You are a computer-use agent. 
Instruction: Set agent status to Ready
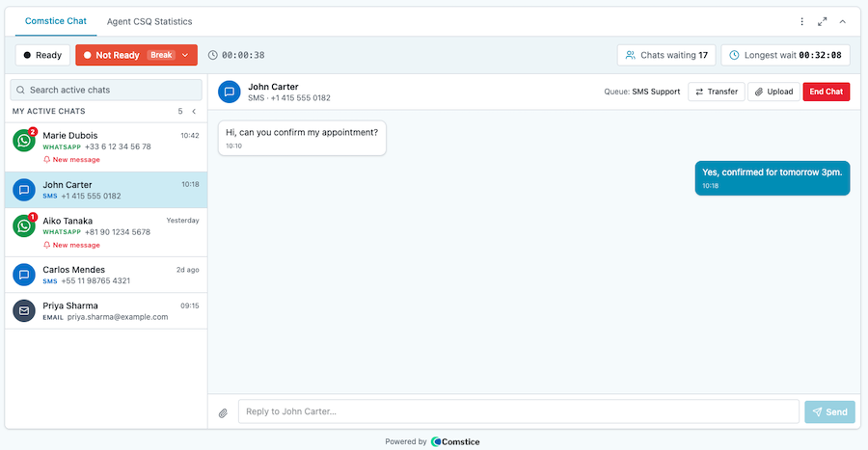pyautogui.click(x=42, y=55)
